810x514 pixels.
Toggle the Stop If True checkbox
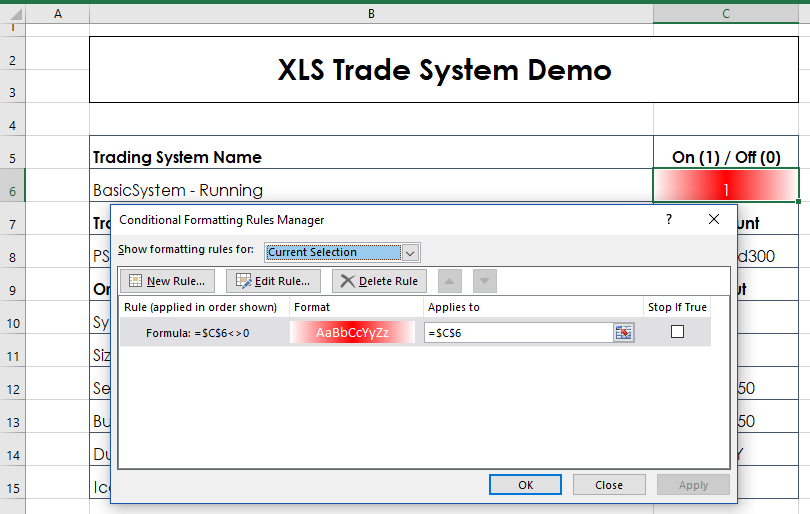click(x=677, y=332)
